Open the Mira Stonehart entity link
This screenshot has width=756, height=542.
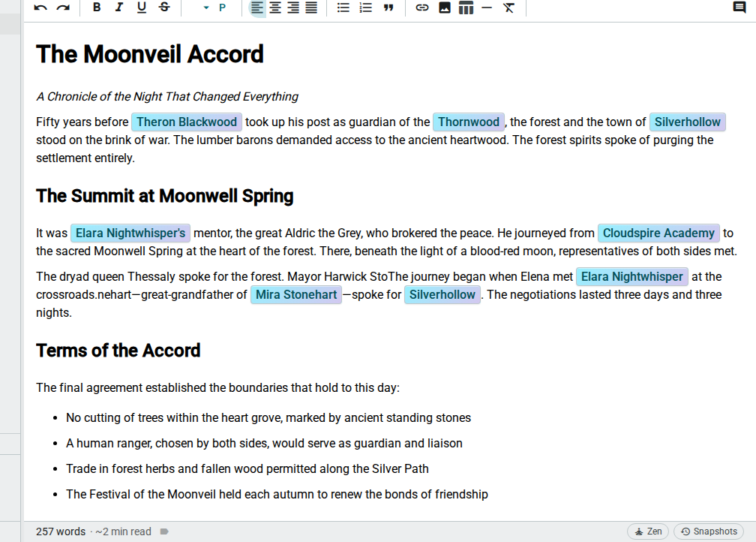click(296, 295)
